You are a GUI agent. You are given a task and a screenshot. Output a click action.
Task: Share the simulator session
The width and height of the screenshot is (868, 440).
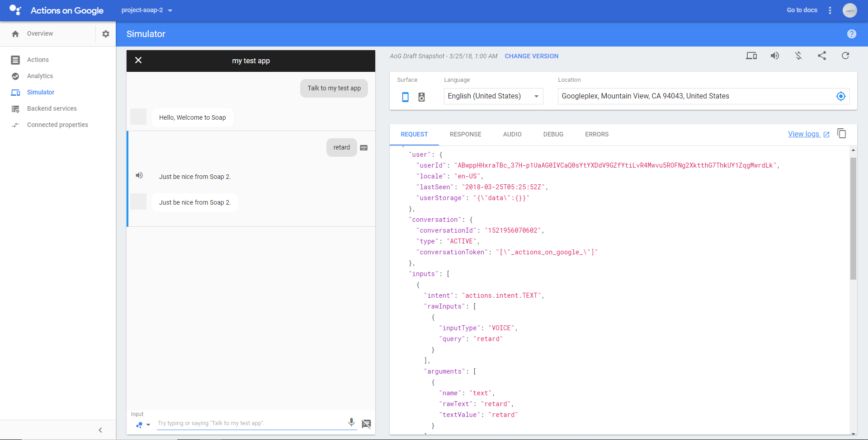(822, 56)
